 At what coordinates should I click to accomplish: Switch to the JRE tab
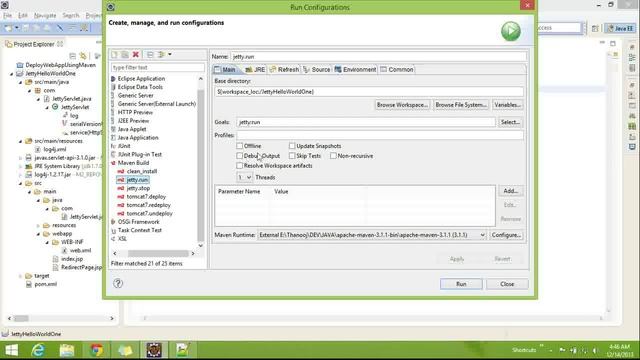coord(256,69)
